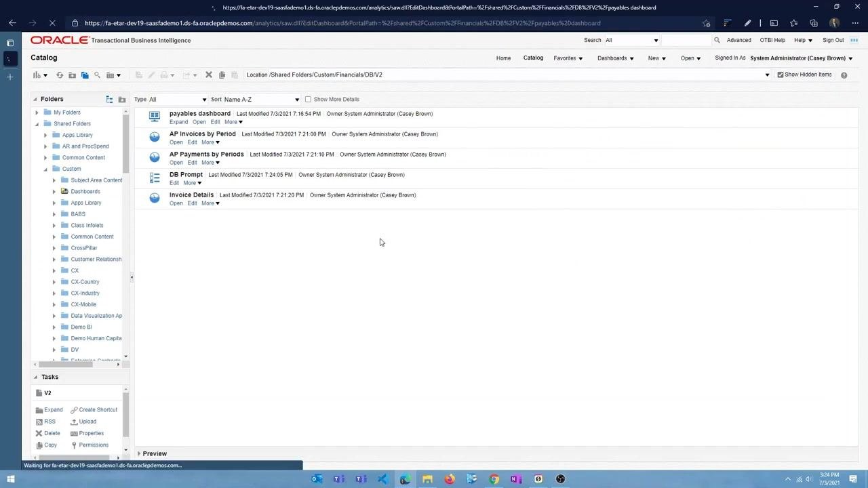Click the Refresh icon in the Catalog toolbar

[x=60, y=75]
